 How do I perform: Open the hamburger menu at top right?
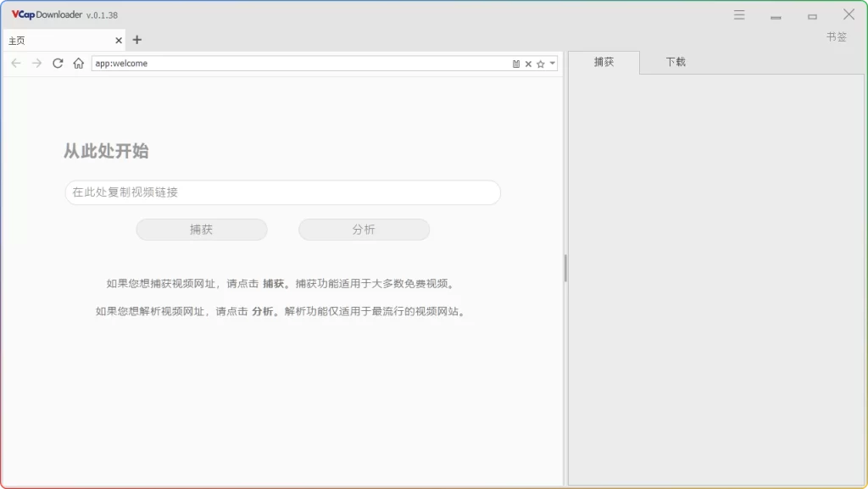click(x=738, y=14)
